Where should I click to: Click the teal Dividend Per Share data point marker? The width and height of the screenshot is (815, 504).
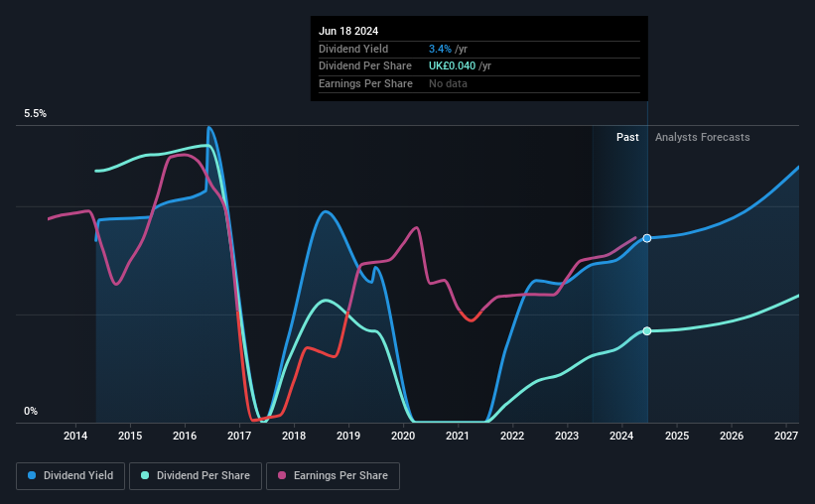pyautogui.click(x=647, y=331)
